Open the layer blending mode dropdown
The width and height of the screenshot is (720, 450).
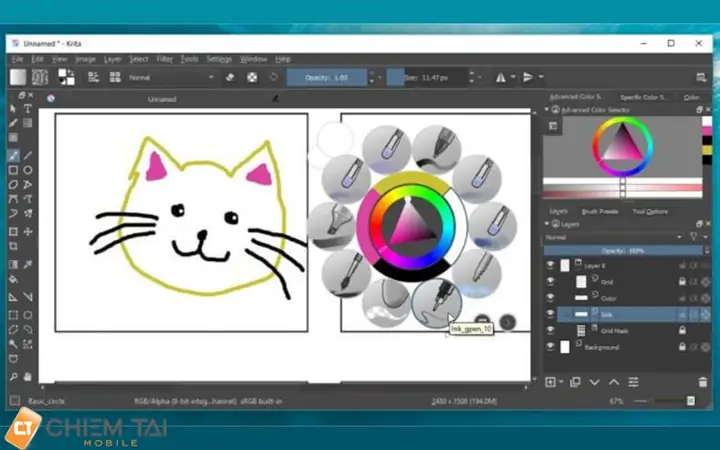pyautogui.click(x=613, y=237)
